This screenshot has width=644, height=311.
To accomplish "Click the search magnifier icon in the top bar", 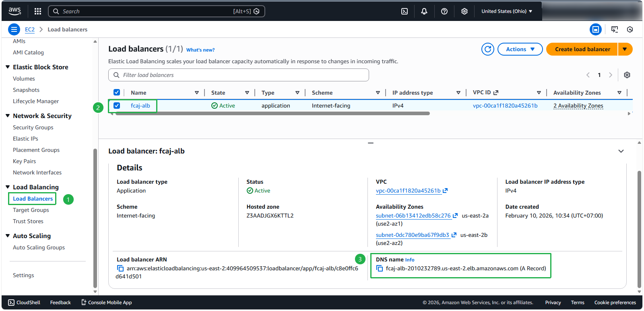I will click(56, 11).
